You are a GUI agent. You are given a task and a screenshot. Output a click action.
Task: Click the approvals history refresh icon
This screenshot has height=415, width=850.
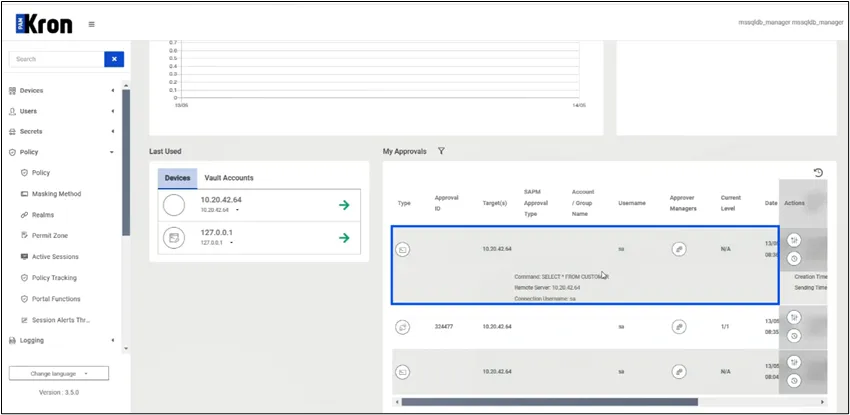tap(818, 172)
